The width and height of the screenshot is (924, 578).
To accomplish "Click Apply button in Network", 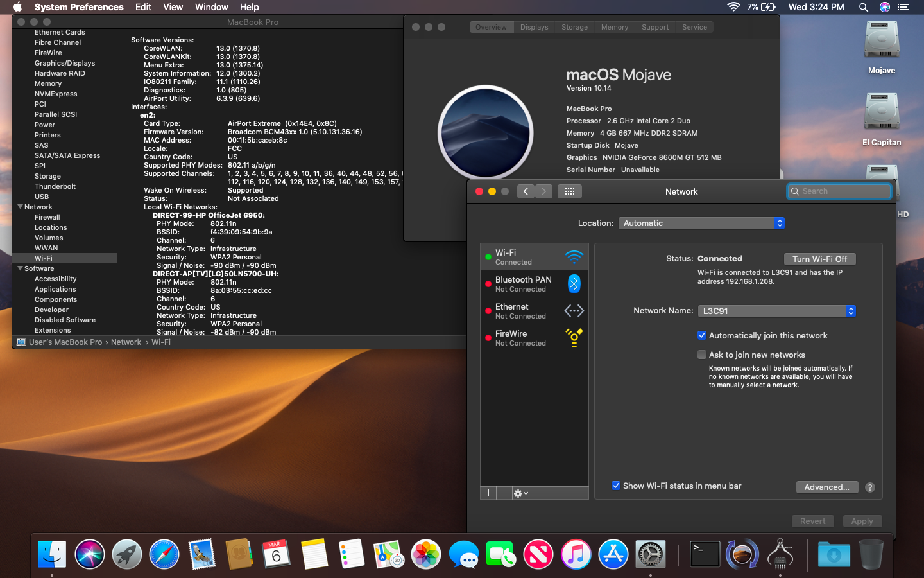I will (862, 521).
